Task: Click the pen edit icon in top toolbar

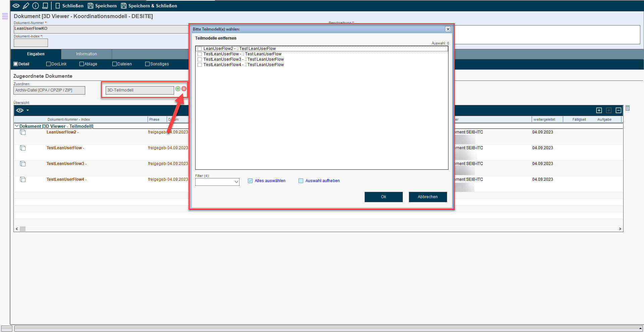Action: [x=26, y=6]
